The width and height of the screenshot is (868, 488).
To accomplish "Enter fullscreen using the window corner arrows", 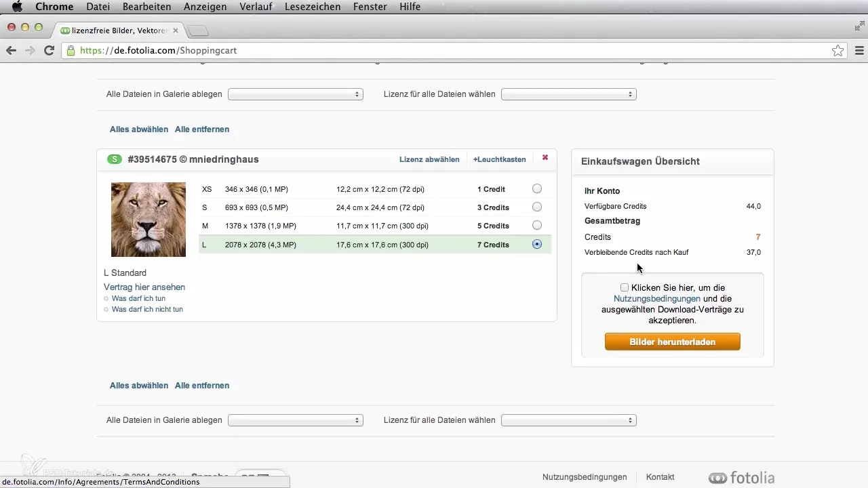I will point(859,26).
